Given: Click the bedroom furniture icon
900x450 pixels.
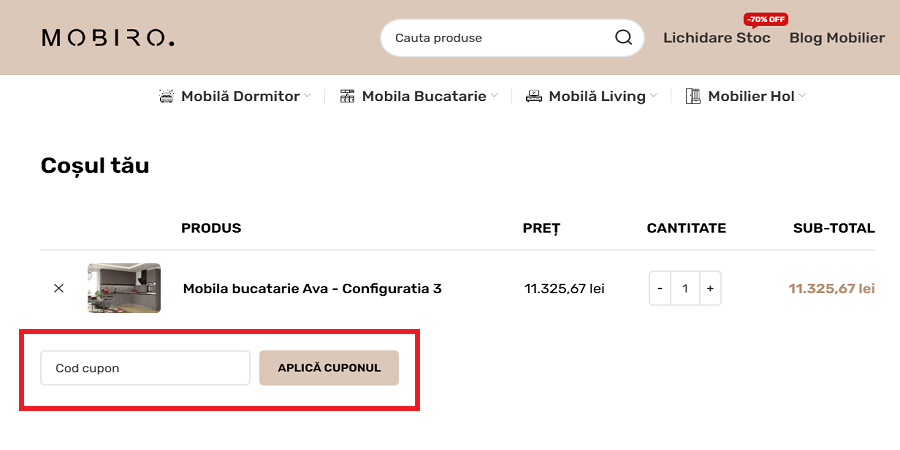Looking at the screenshot, I should 167,96.
